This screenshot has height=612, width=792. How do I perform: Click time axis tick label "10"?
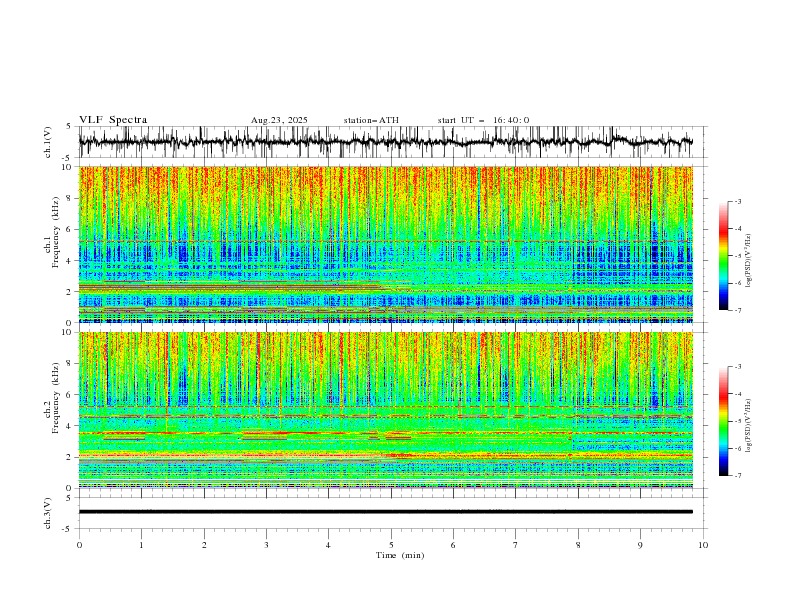point(703,545)
